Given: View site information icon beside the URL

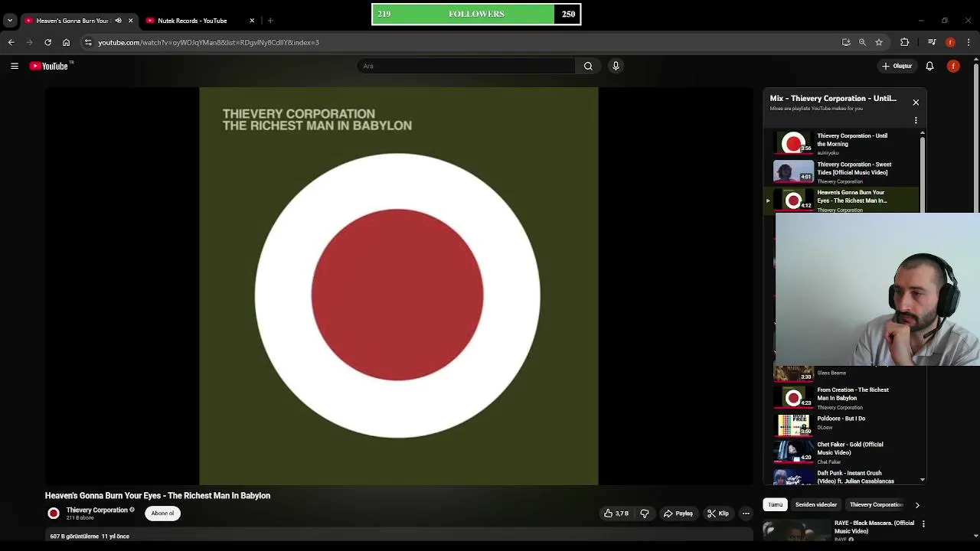Looking at the screenshot, I should tap(88, 42).
